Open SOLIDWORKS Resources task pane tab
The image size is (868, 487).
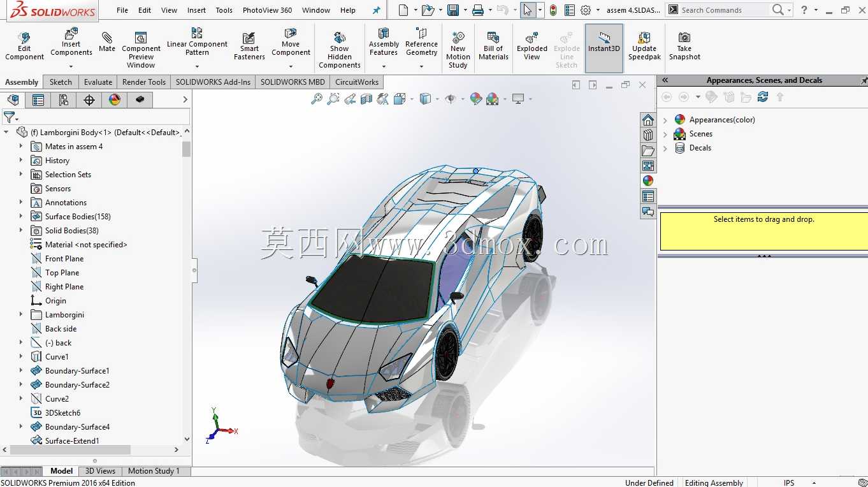[648, 120]
